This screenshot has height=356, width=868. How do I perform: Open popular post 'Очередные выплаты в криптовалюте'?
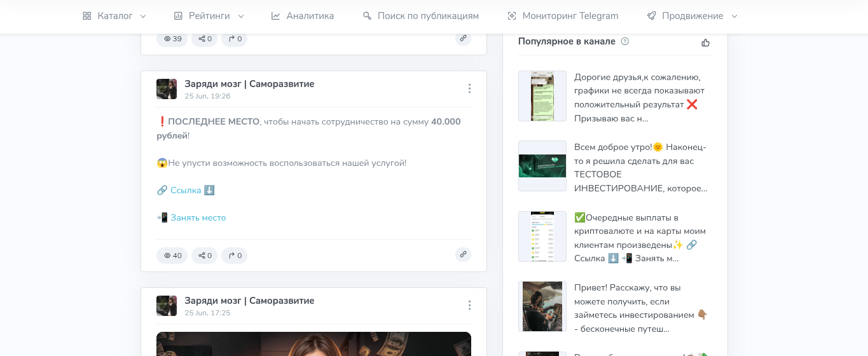point(640,238)
